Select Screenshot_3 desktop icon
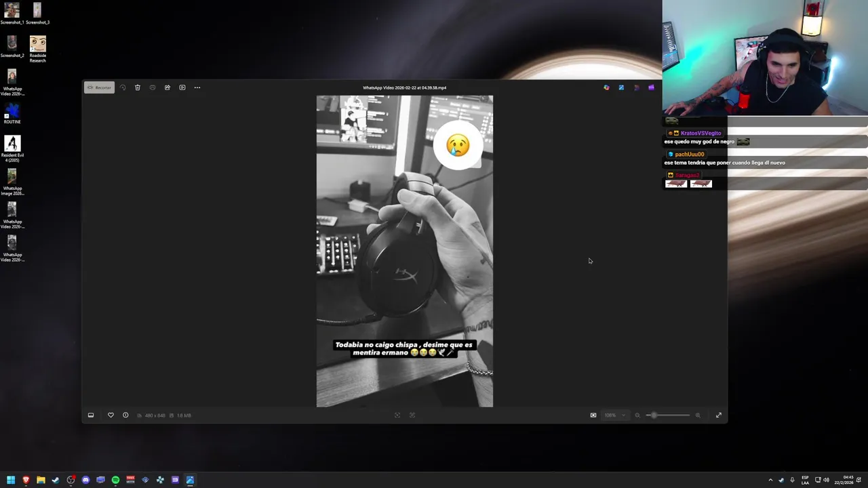Image resolution: width=868 pixels, height=488 pixels. click(x=37, y=14)
